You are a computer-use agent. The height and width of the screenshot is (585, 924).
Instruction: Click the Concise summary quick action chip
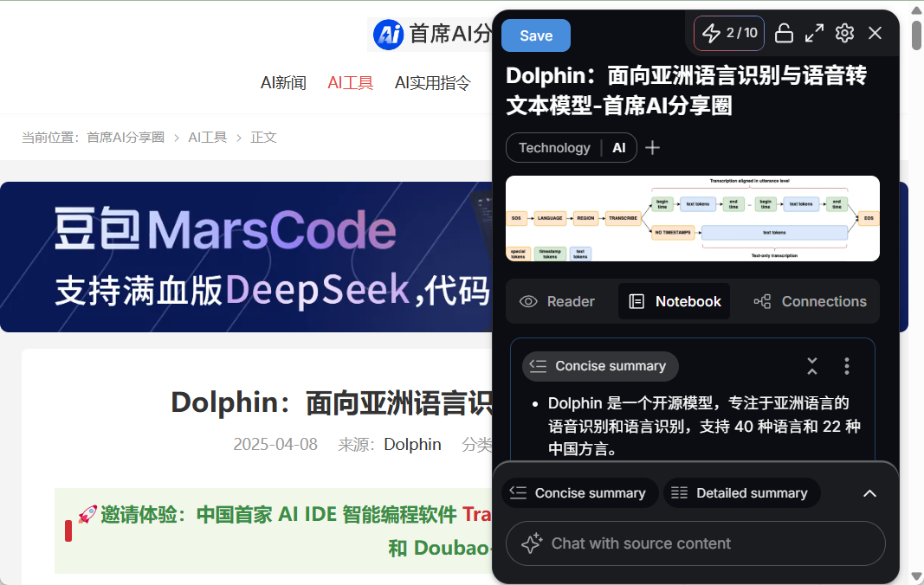tap(580, 493)
